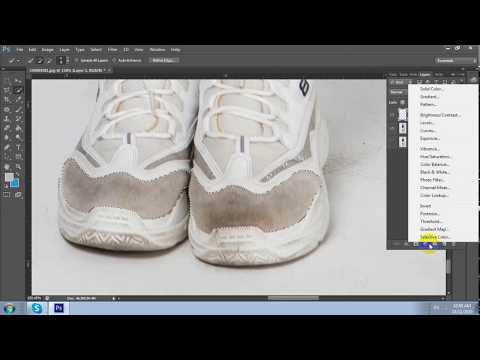The height and width of the screenshot is (360, 480).
Task: Select the Paint Bucket tool
Action: 18,128
